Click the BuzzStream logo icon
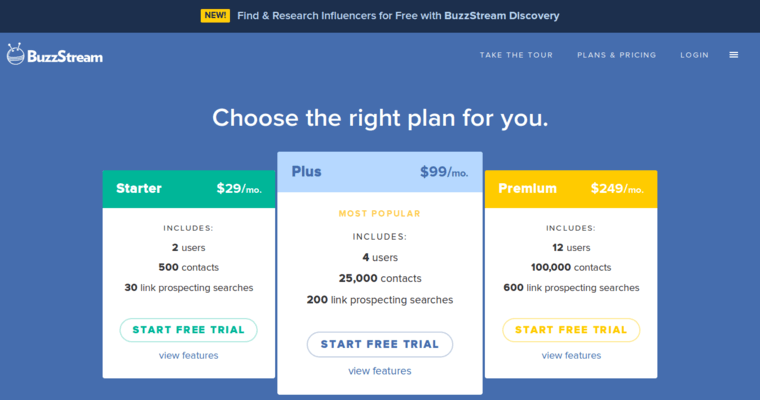The width and height of the screenshot is (760, 400). [16, 54]
